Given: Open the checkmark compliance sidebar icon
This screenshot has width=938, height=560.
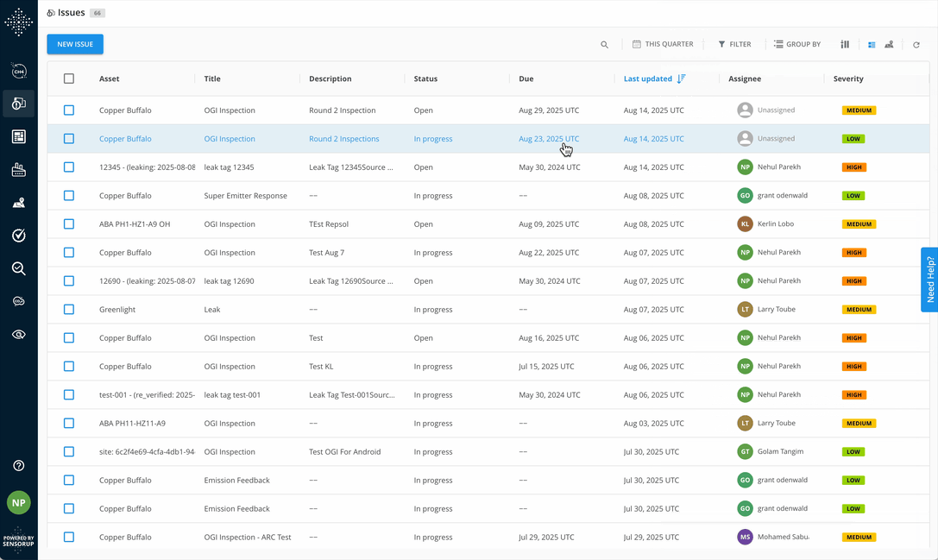Looking at the screenshot, I should click(18, 235).
